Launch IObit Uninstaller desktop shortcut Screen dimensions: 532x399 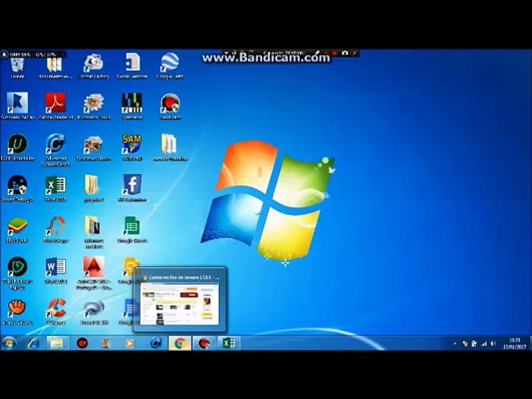[x=17, y=147]
